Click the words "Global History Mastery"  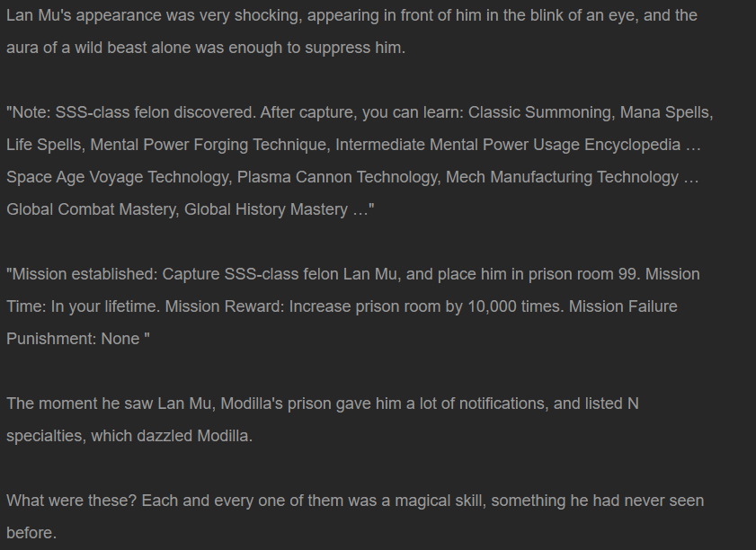pos(266,209)
